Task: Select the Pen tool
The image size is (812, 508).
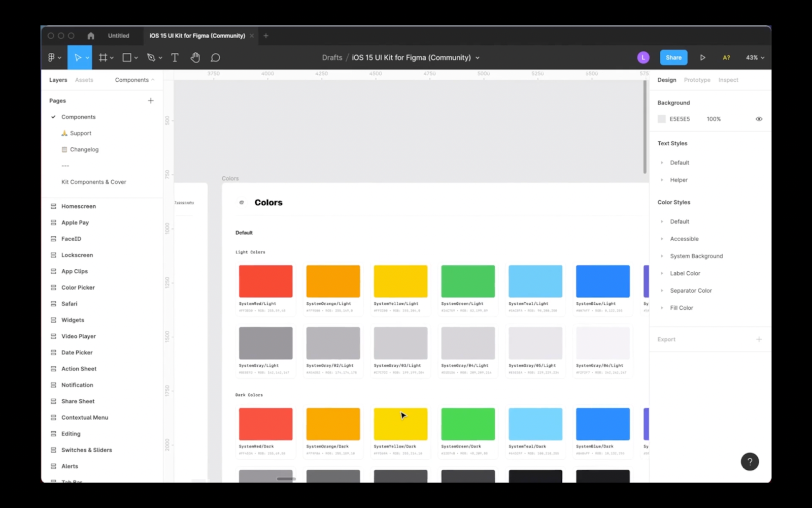Action: pyautogui.click(x=151, y=57)
